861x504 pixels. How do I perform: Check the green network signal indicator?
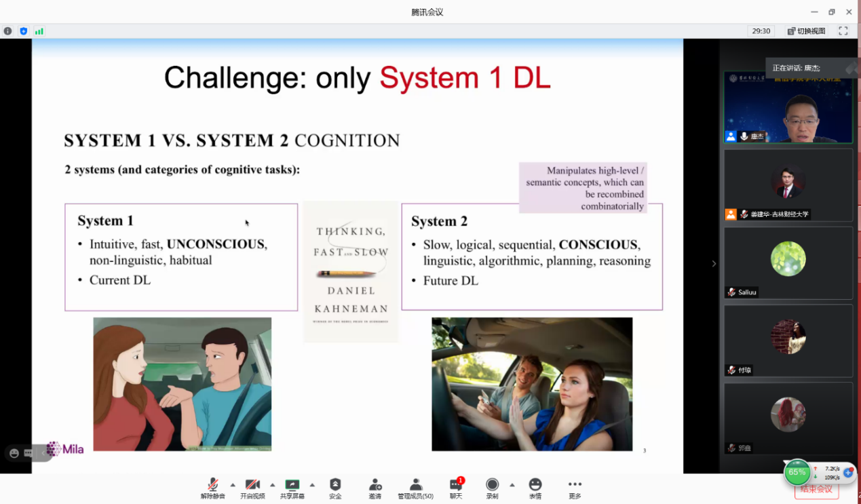coord(39,31)
